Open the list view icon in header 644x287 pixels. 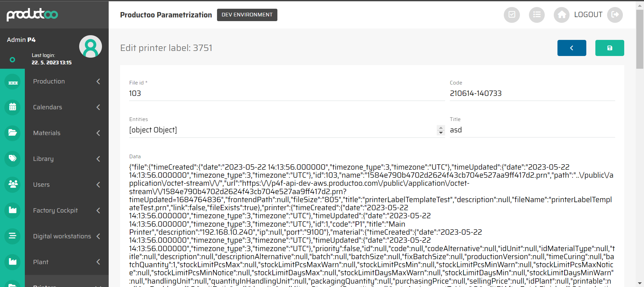(537, 15)
